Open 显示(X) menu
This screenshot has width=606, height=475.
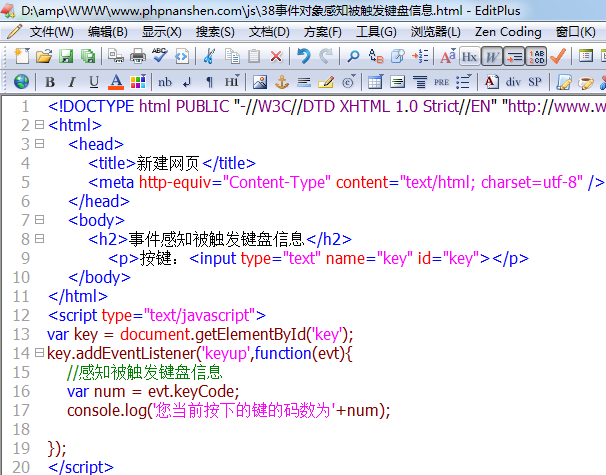point(162,32)
